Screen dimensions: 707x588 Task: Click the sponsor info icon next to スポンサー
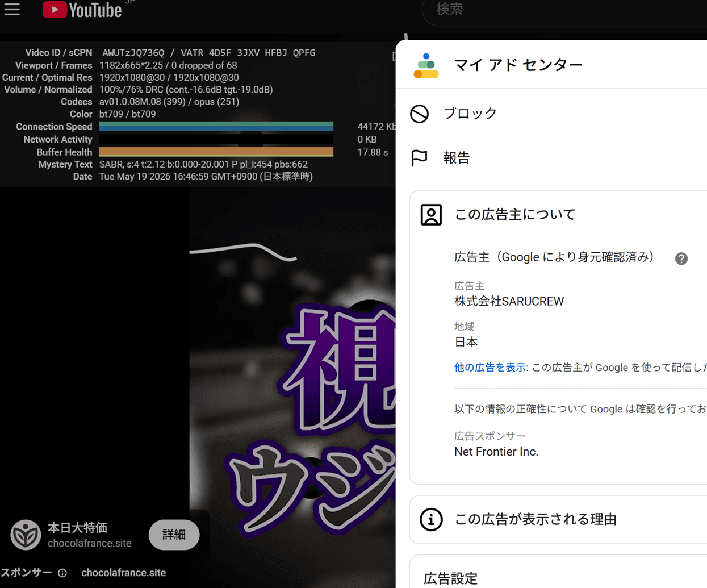pos(62,573)
